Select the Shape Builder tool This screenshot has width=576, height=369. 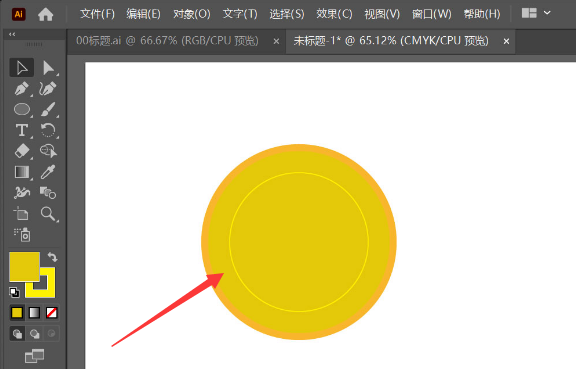pos(48,151)
